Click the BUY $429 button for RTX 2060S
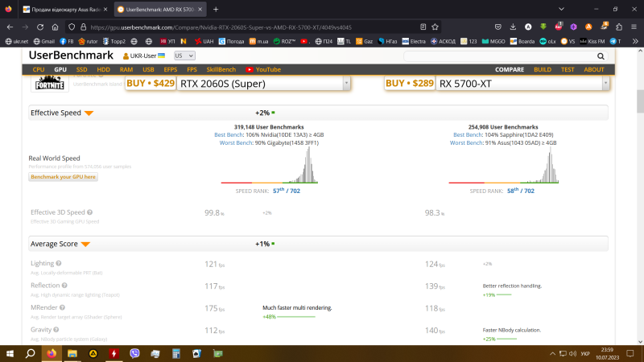The image size is (644, 362). pyautogui.click(x=151, y=83)
